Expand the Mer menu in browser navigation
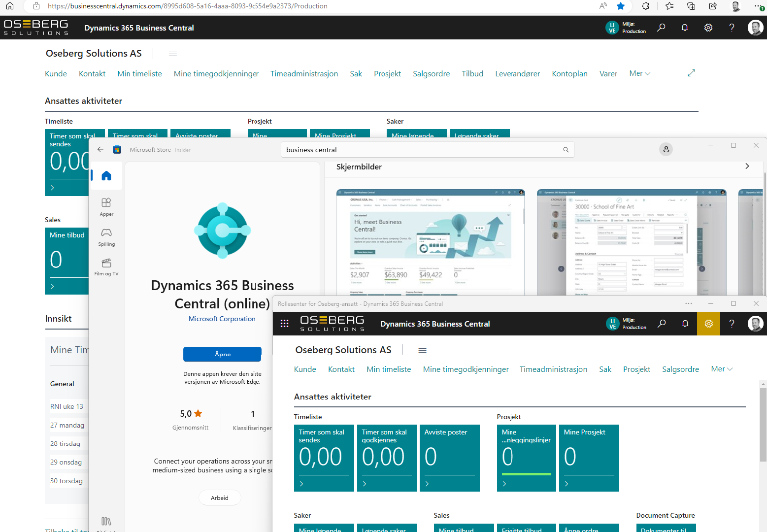This screenshot has width=767, height=532. coord(639,73)
